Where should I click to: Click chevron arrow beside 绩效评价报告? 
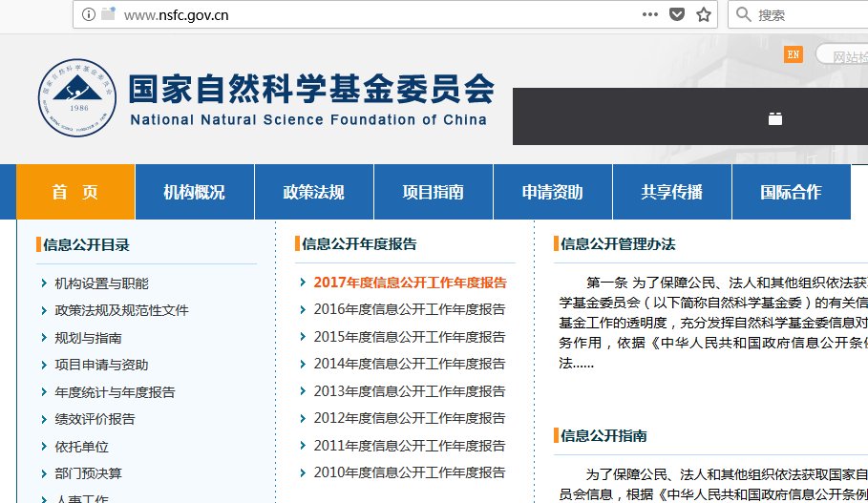44,419
